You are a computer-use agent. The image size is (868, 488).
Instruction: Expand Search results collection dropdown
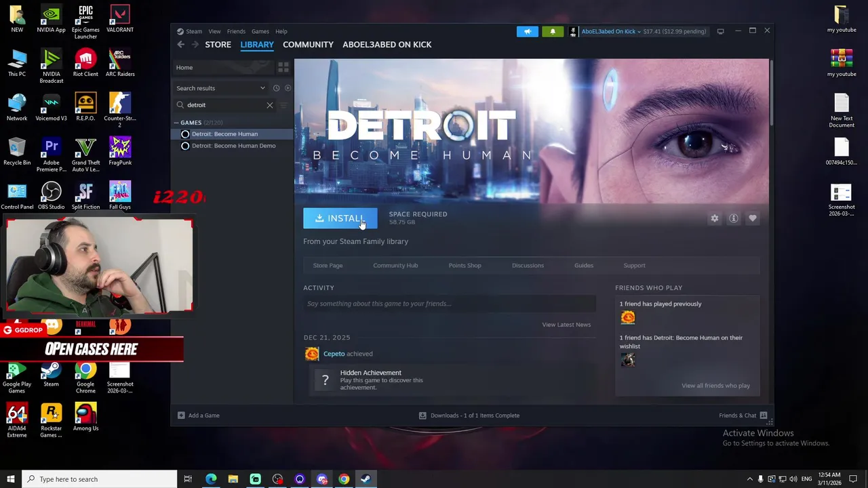click(x=262, y=88)
